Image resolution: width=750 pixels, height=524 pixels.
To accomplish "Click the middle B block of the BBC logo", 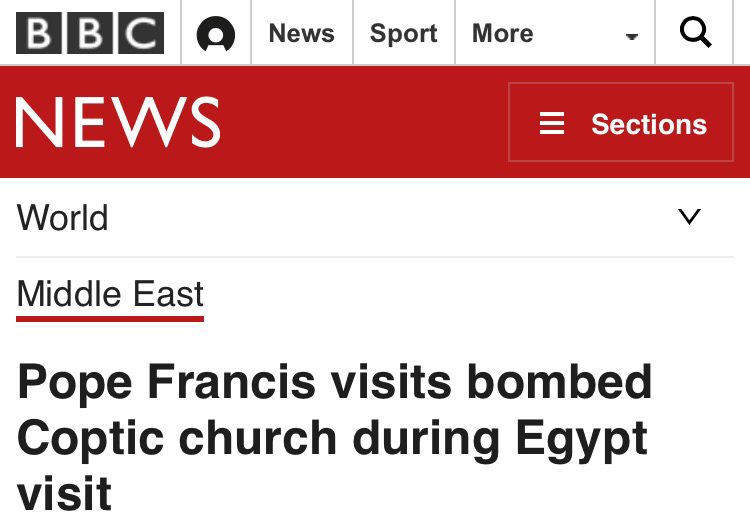I will tap(90, 34).
